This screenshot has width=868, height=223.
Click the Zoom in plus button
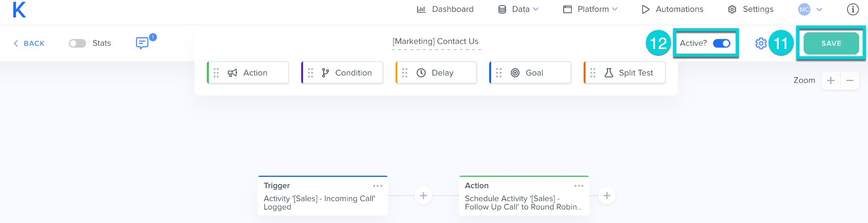point(831,81)
